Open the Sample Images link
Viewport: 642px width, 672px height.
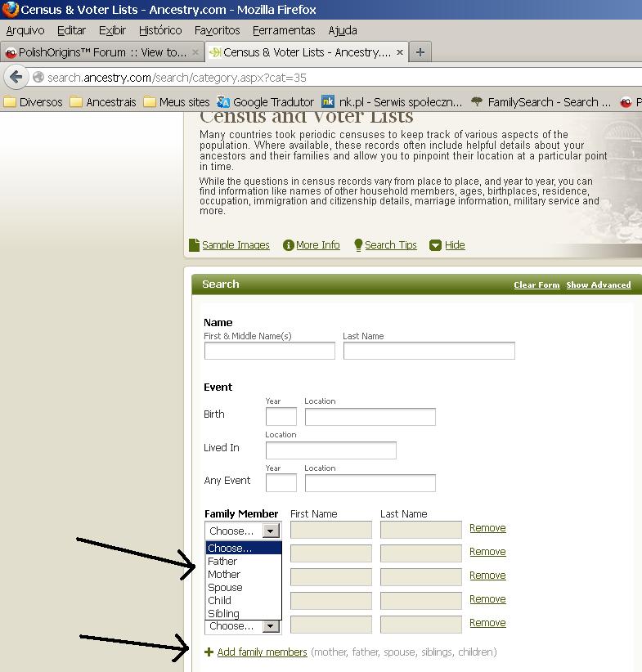tap(236, 244)
